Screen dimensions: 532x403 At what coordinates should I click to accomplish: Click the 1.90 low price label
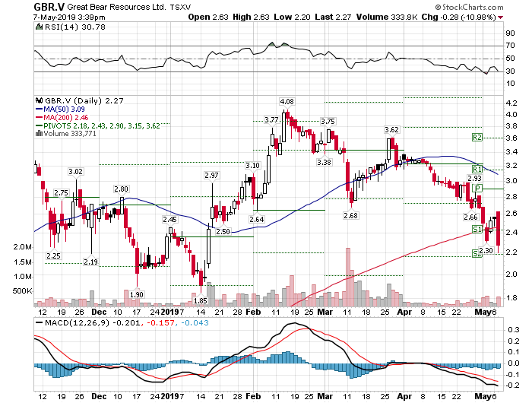pos(137,294)
